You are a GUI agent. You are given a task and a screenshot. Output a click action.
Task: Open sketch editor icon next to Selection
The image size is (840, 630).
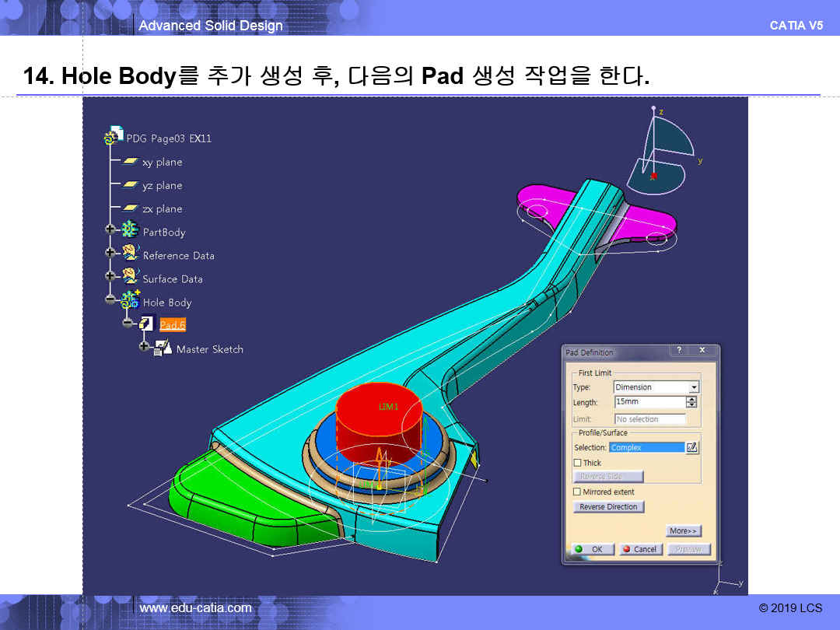point(692,447)
